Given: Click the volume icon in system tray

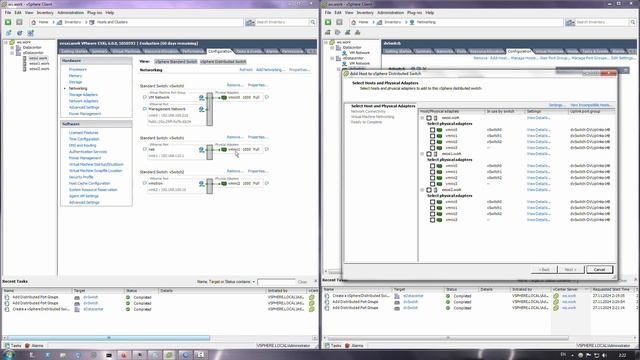Looking at the screenshot, I should (x=604, y=355).
